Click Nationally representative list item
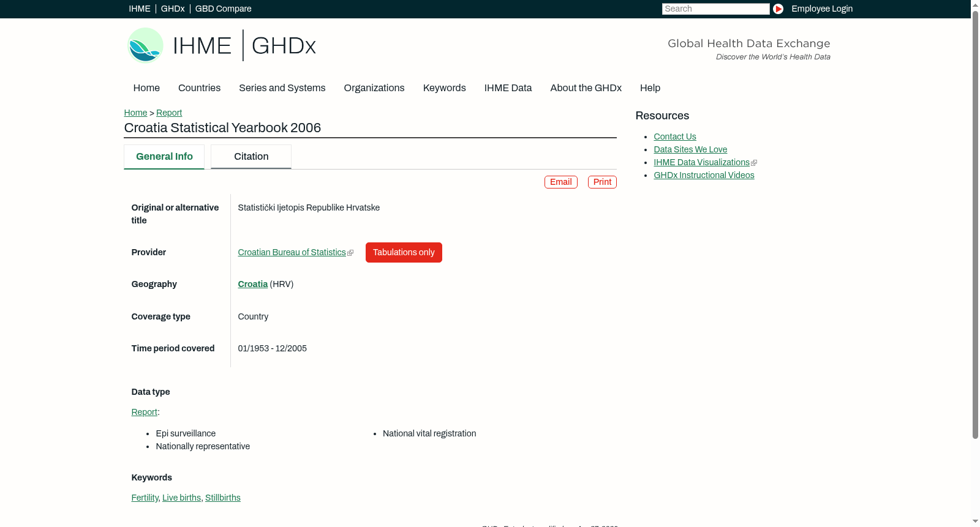Image resolution: width=980 pixels, height=527 pixels. coord(203,446)
